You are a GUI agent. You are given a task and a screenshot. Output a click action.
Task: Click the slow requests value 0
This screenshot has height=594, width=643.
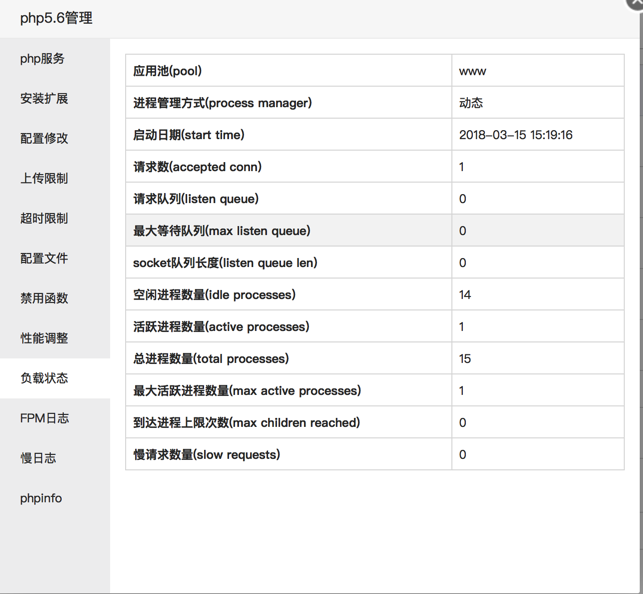(463, 455)
